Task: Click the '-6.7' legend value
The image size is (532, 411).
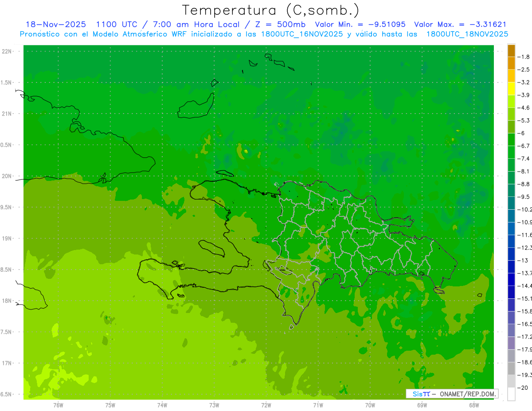Action: pyautogui.click(x=524, y=146)
